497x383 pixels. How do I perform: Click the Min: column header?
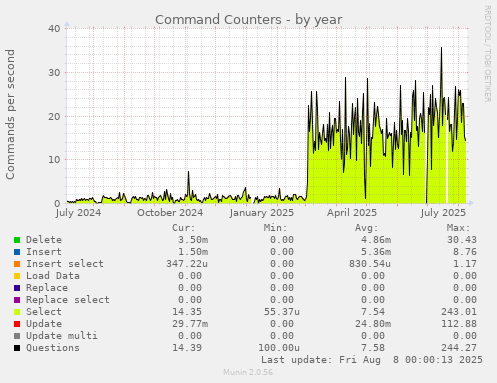(275, 228)
